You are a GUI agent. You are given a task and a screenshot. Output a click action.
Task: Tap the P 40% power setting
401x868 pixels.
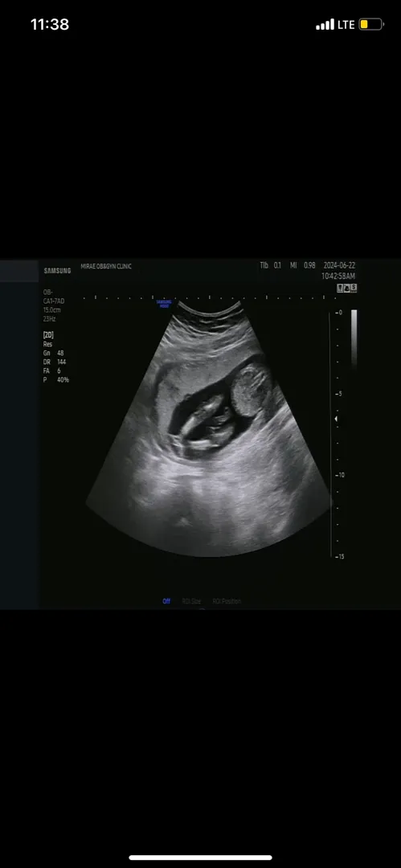tap(56, 379)
